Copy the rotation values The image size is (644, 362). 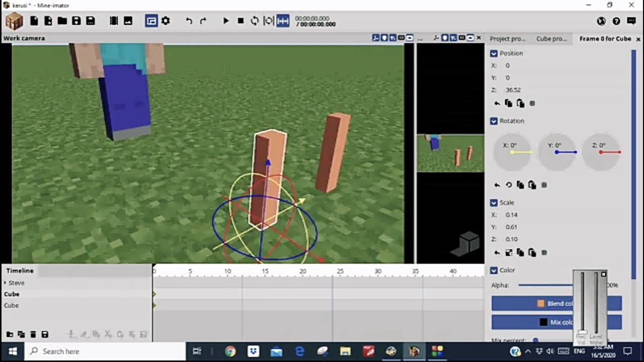pos(521,185)
